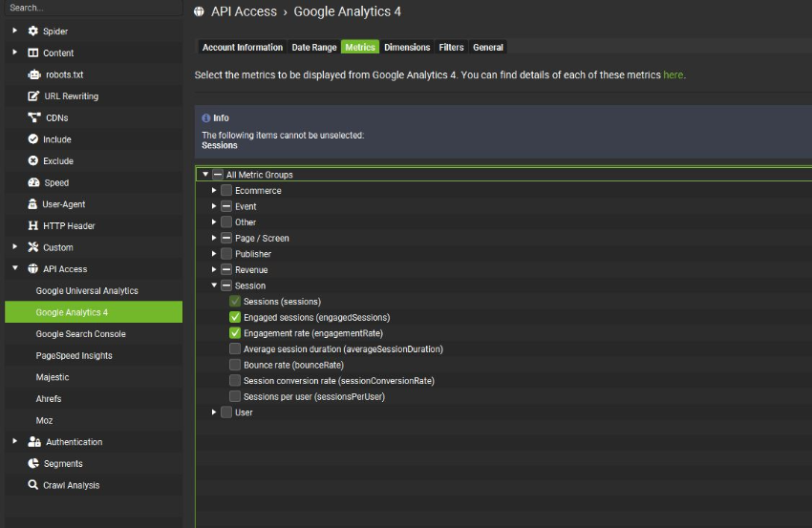Uncheck Engaged sessions (engagedSessions)
This screenshot has width=812, height=528.
point(235,317)
